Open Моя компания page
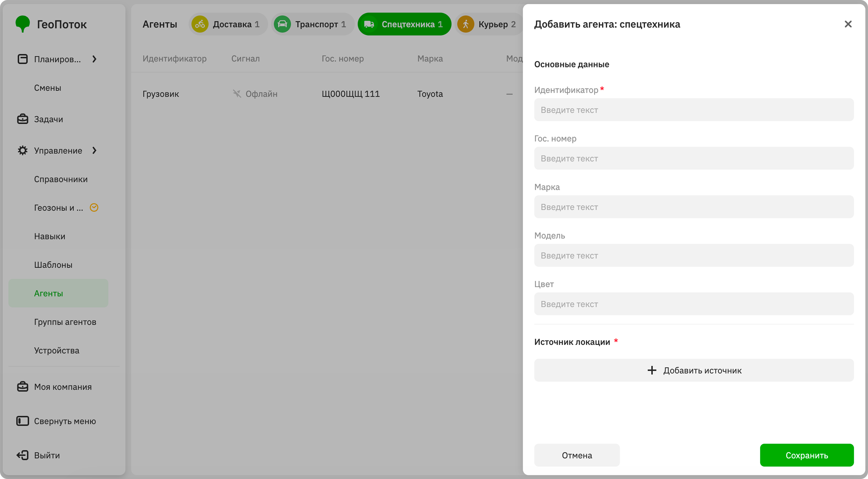This screenshot has height=479, width=868. pos(63,387)
